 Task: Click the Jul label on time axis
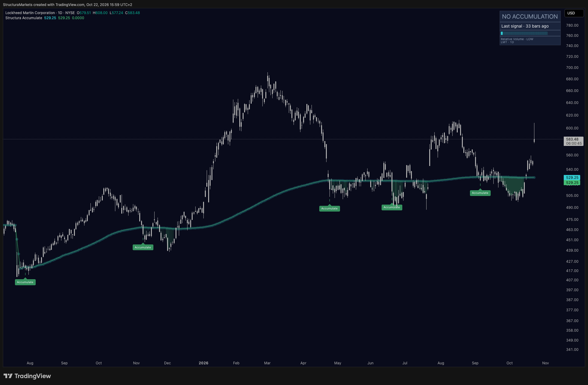(x=405, y=363)
